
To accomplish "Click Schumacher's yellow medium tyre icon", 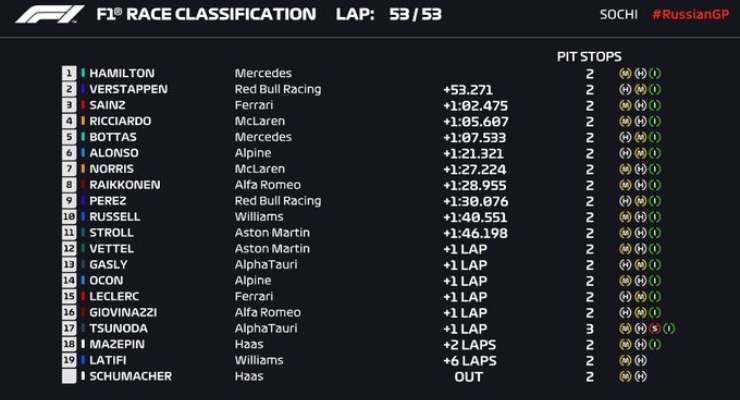I will [x=625, y=376].
